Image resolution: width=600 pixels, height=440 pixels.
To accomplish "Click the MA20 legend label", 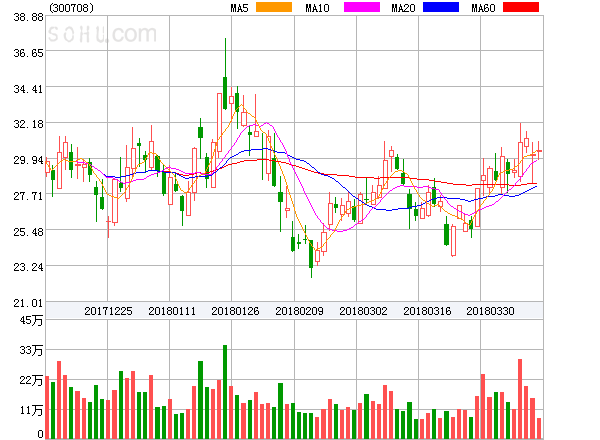I will (403, 8).
